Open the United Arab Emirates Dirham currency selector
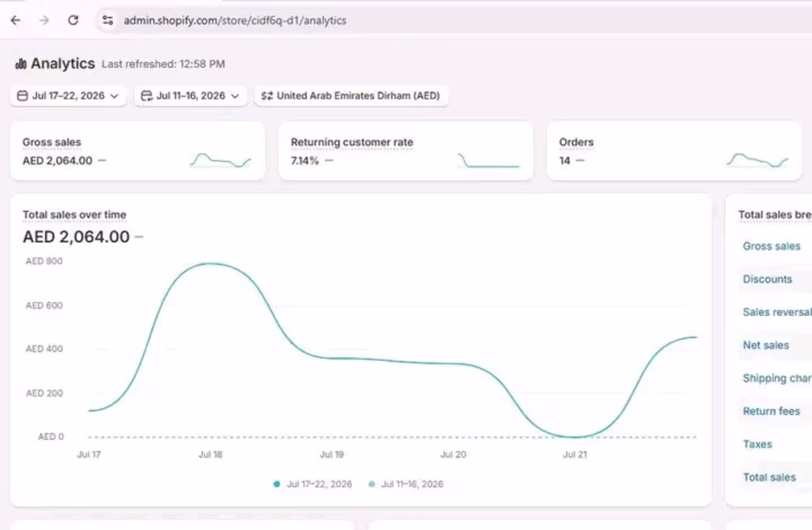Viewport: 812px width, 530px height. click(351, 96)
